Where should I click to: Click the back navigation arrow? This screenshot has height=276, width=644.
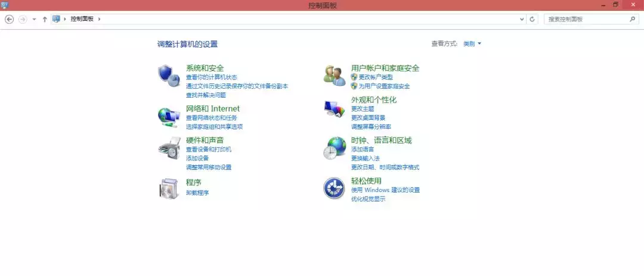coord(9,19)
